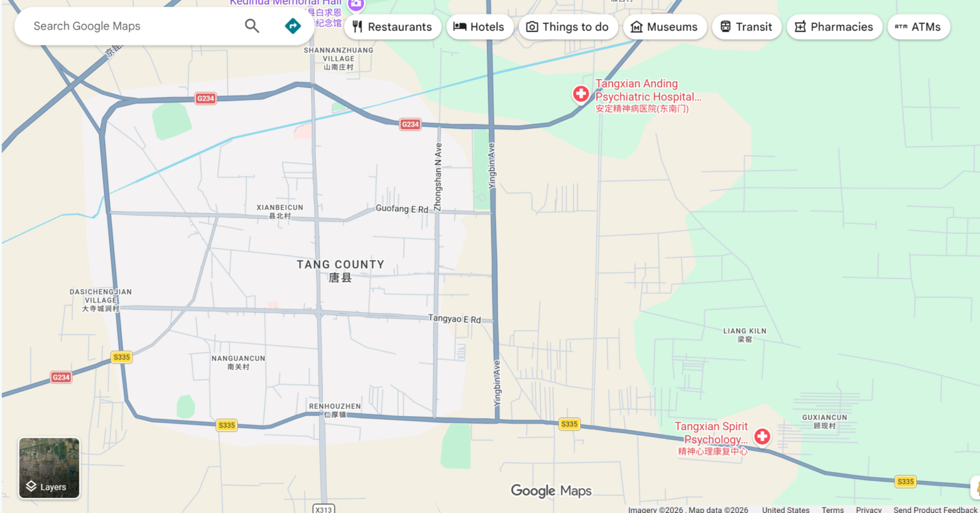Click the S335 shield near Guxiancun
Screen dimensions: 980x513
(905, 482)
